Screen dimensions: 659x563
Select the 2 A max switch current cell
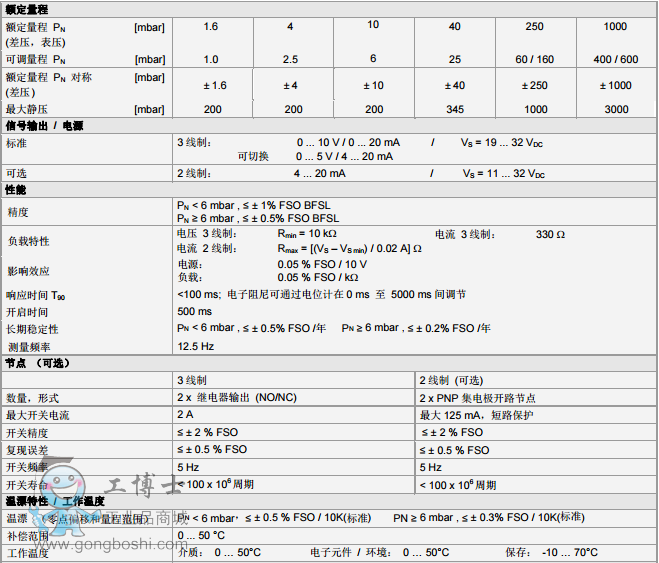point(185,415)
